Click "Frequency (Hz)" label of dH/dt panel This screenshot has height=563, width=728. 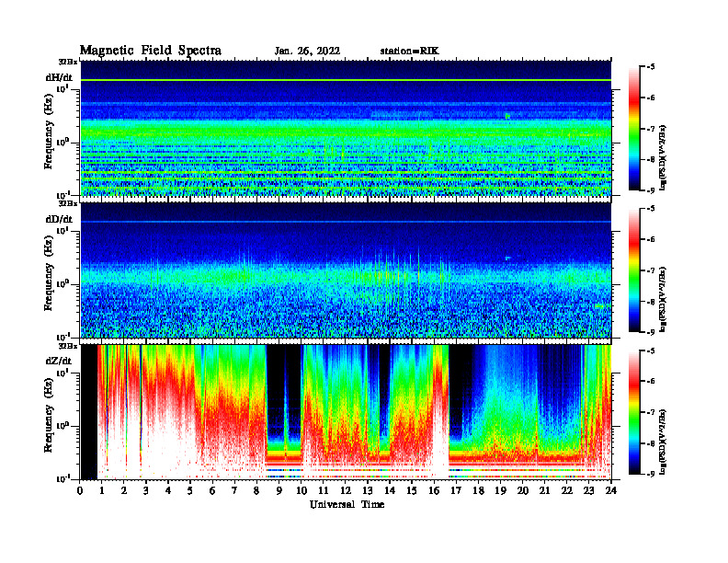click(x=49, y=132)
